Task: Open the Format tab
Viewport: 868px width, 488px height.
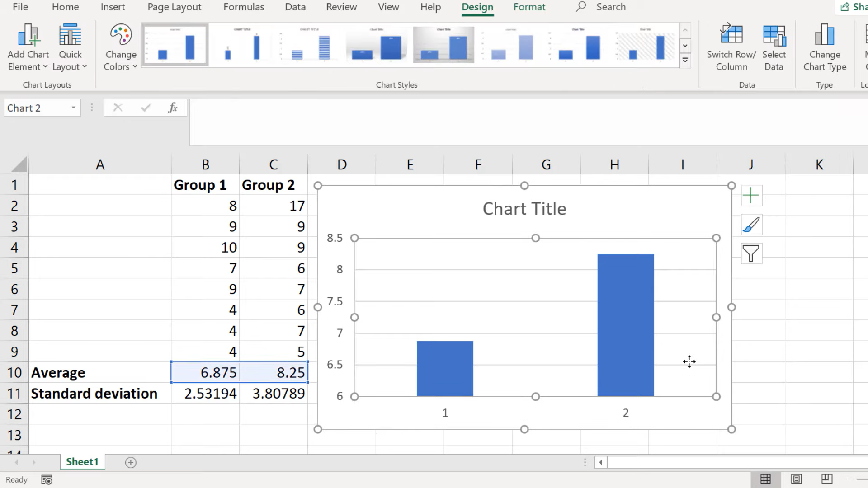Action: (x=529, y=7)
